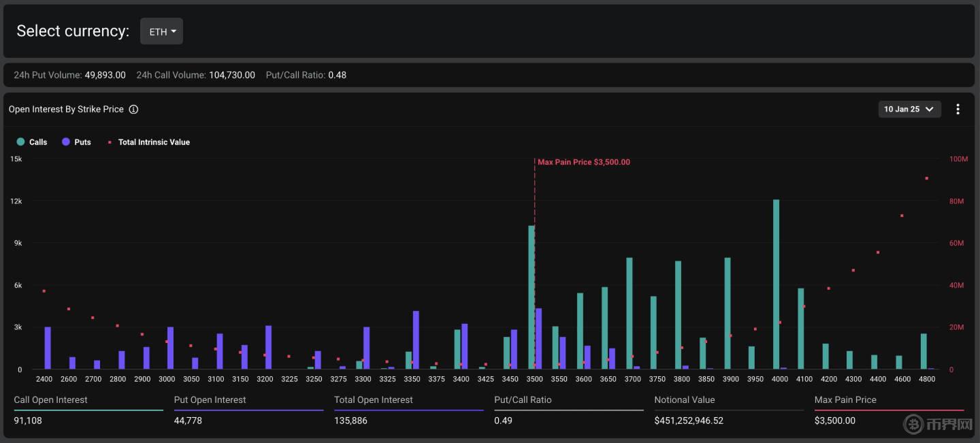Expand the 10 Jan 25 expiry dropdown
The image size is (980, 443).
(x=909, y=109)
